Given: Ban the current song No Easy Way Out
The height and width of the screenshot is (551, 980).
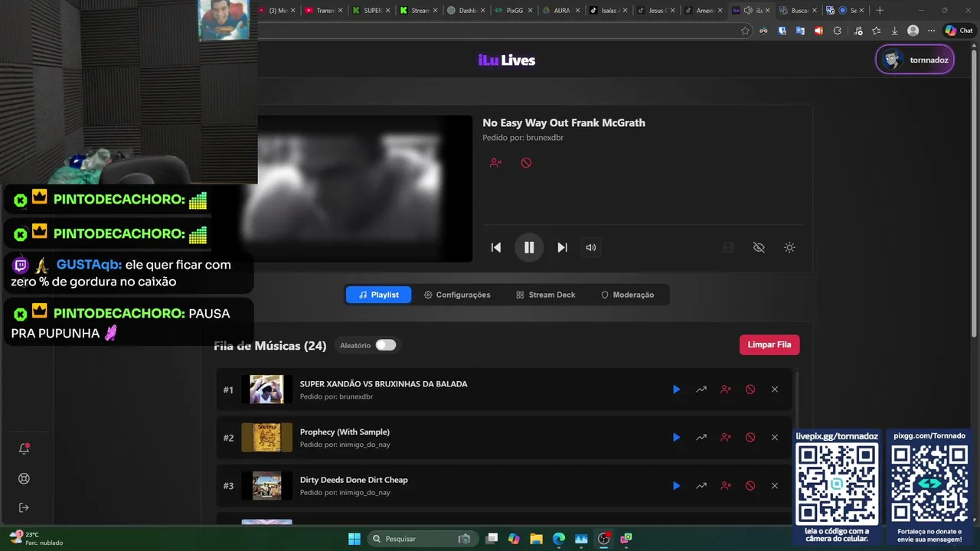Looking at the screenshot, I should coord(526,163).
